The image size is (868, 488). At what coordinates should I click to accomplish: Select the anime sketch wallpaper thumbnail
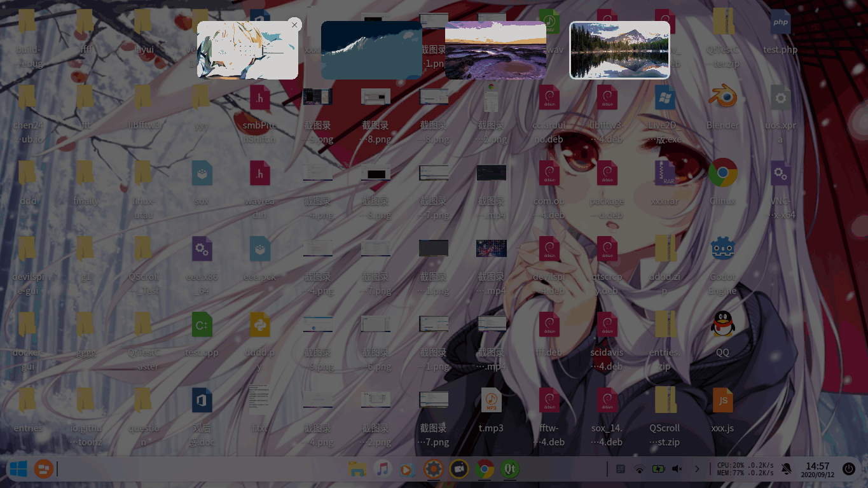coord(247,50)
